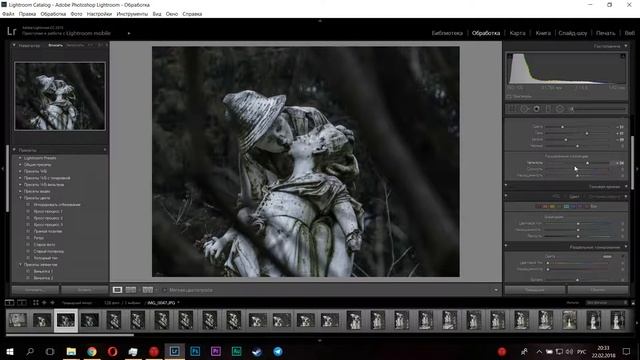Select the Radial Filter tool
Image resolution: width=640 pixels, height=360 pixels.
[x=560, y=109]
